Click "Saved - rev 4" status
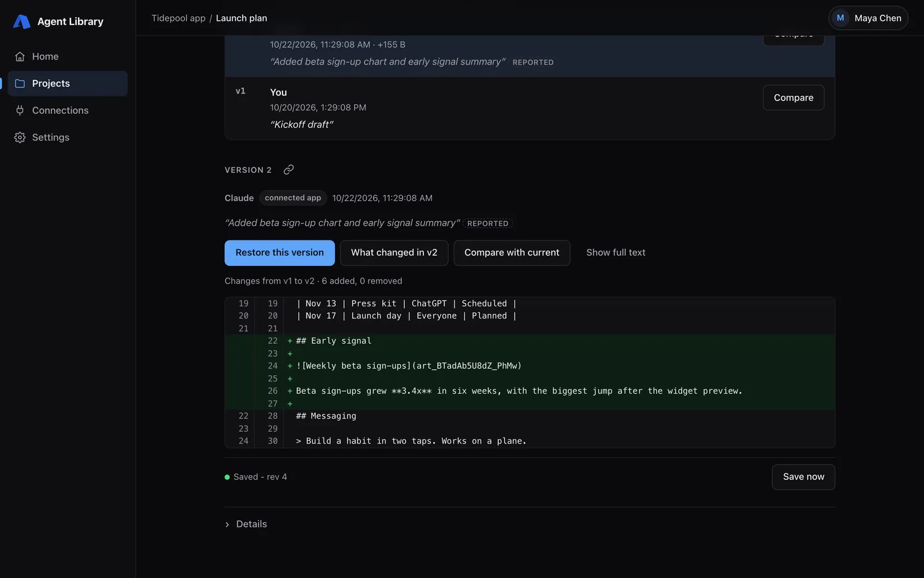Image resolution: width=924 pixels, height=578 pixels. point(256,477)
